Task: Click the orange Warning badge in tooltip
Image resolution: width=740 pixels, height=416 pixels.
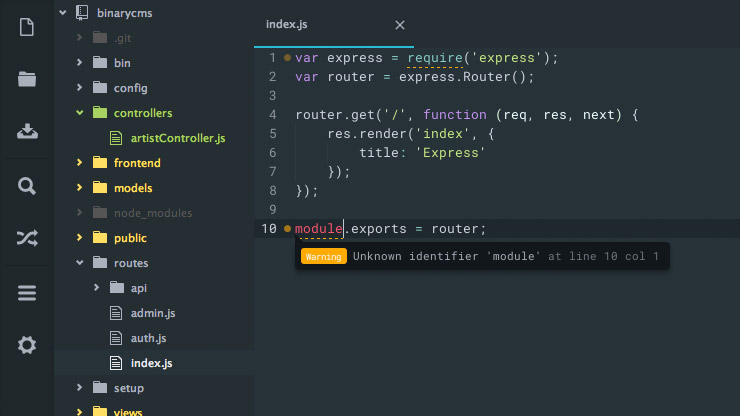Action: [324, 256]
